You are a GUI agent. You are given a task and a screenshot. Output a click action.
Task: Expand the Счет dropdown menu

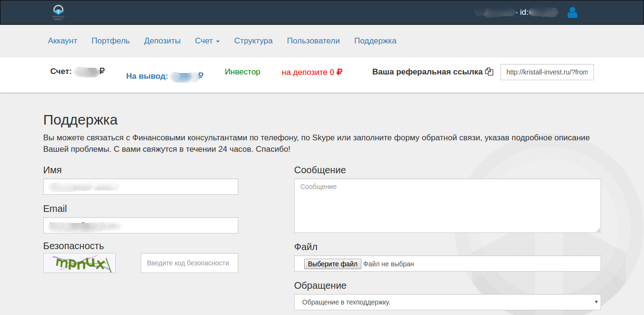click(207, 41)
